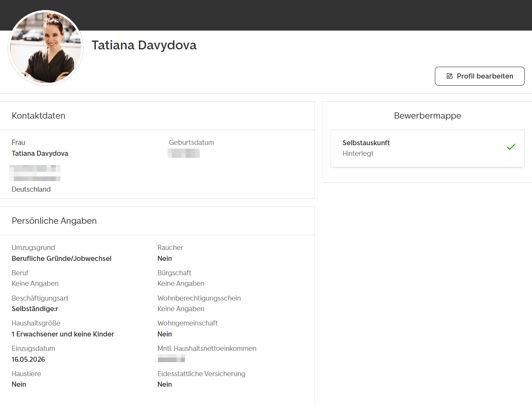Image resolution: width=532 pixels, height=404 pixels.
Task: Click the blurred address under the name
Action: pyautogui.click(x=35, y=173)
